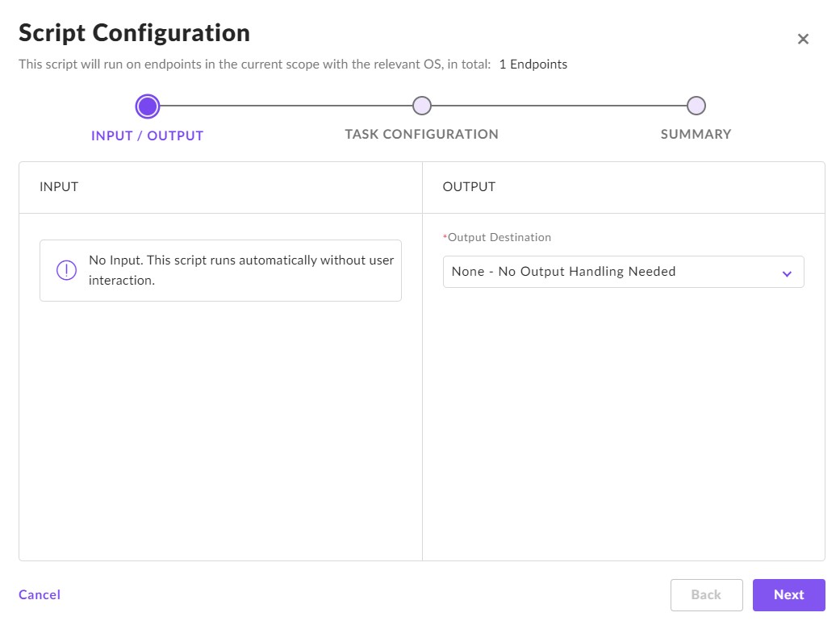This screenshot has width=840, height=625.
Task: Expand the Output Destination chevron arrow
Action: pyautogui.click(x=787, y=273)
